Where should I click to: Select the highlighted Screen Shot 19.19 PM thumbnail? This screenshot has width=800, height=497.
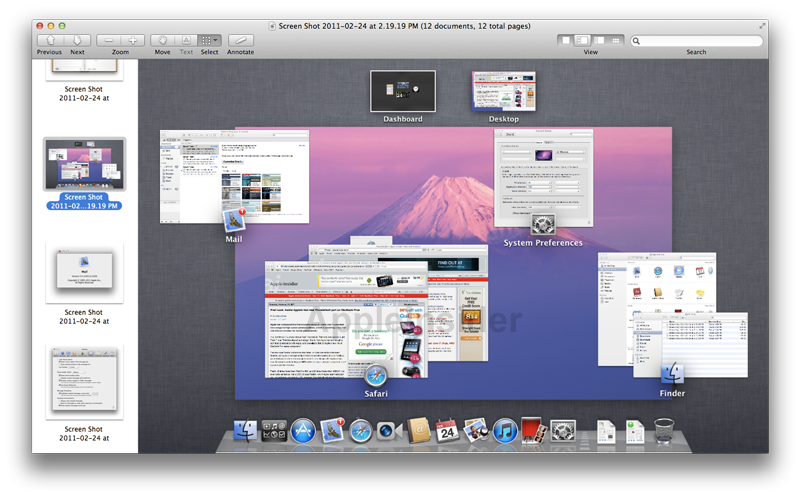pyautogui.click(x=84, y=164)
